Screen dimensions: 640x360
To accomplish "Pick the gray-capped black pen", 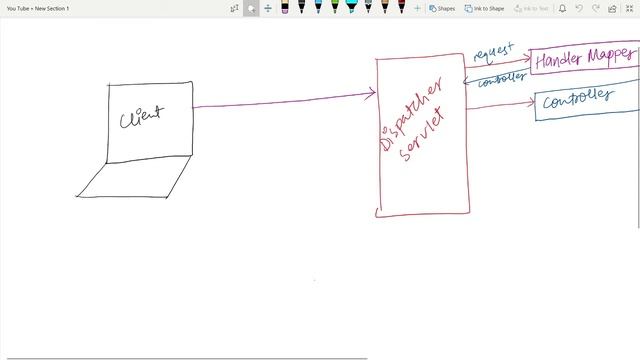I will (368, 7).
